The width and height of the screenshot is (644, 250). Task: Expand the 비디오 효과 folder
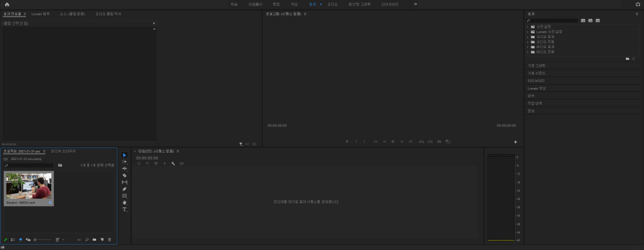click(527, 47)
